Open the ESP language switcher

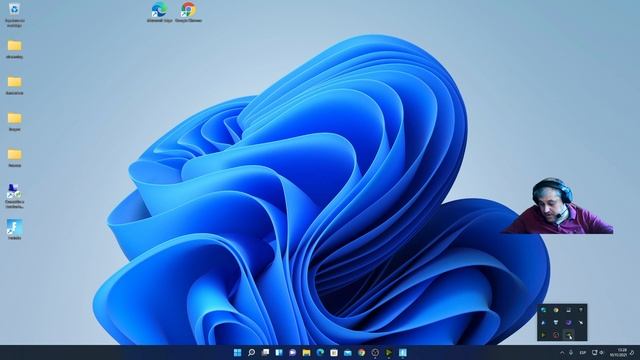[583, 353]
